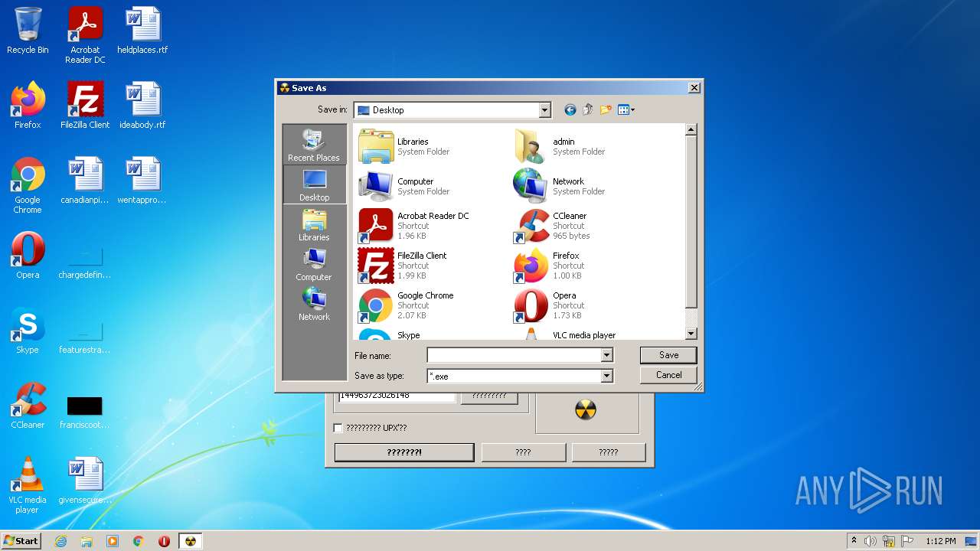Screen dimensions: 980x551
Task: Open Computer in the places sidebar
Action: pyautogui.click(x=314, y=265)
